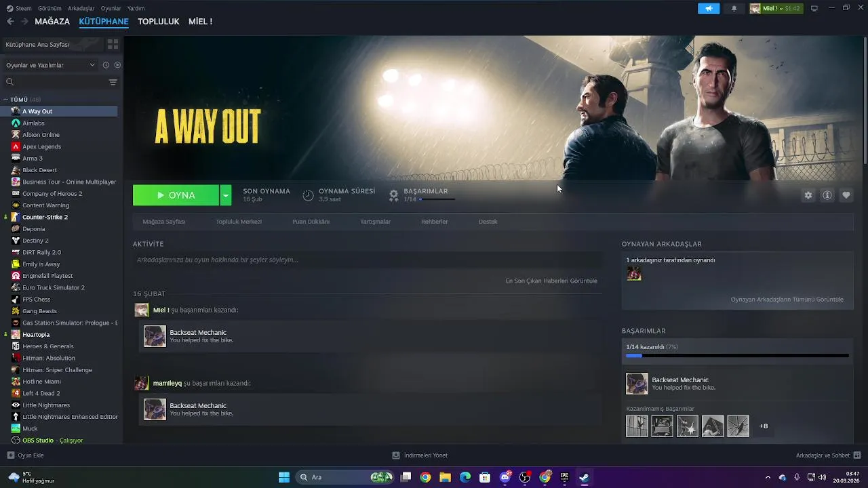868x488 pixels.
Task: Open Epic Games Launcher from taskbar
Action: pyautogui.click(x=564, y=477)
